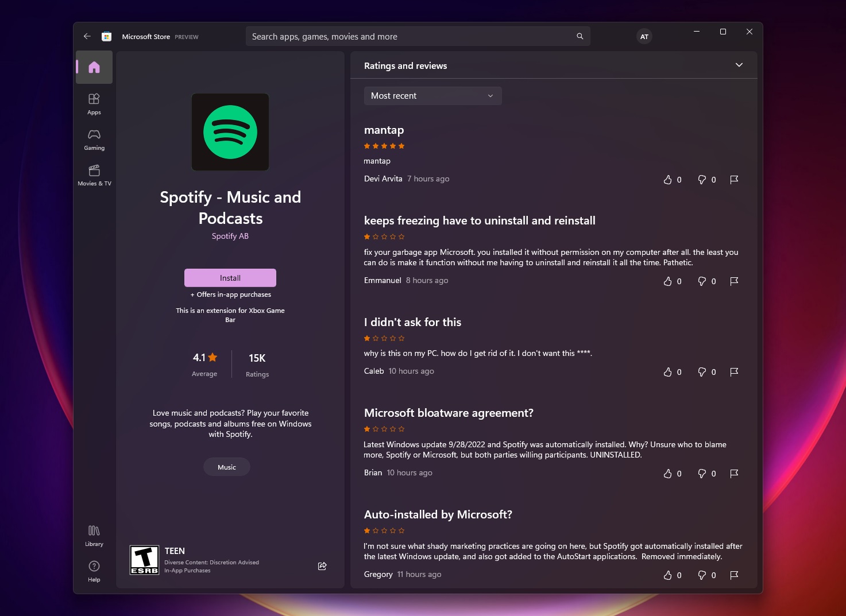Collapse the Ratings and reviews section

tap(739, 65)
